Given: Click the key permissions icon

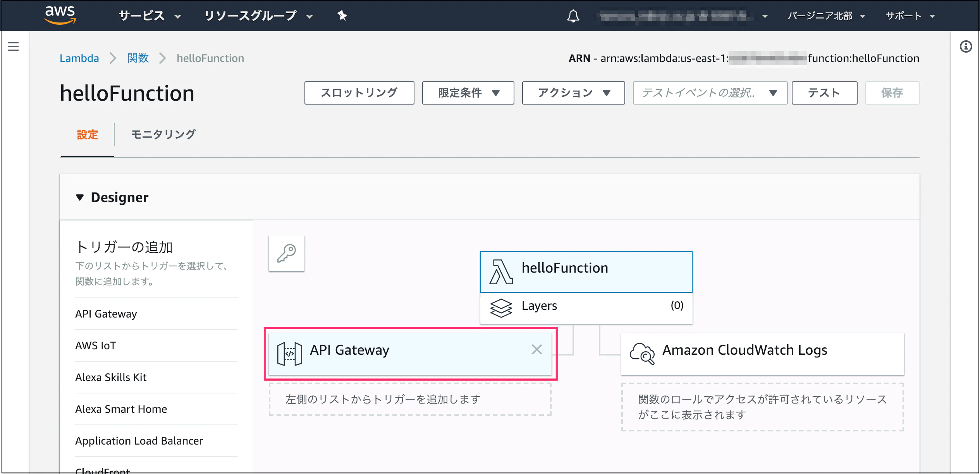Looking at the screenshot, I should (x=287, y=253).
